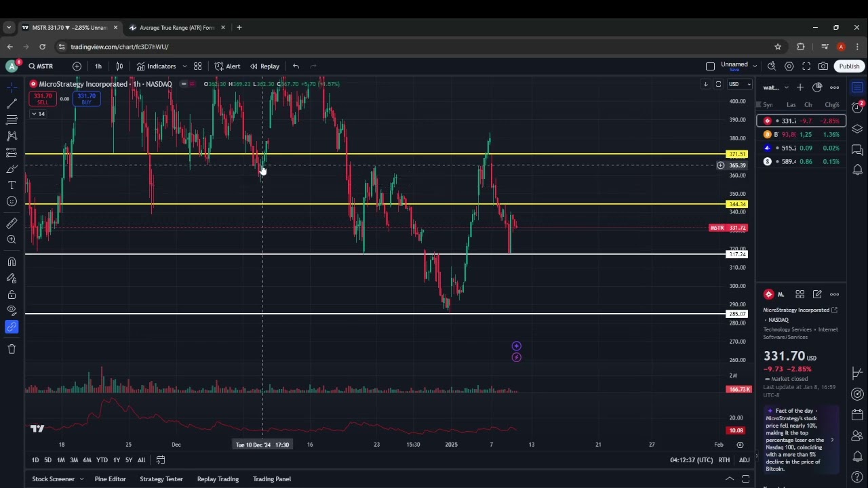Image resolution: width=868 pixels, height=488 pixels.
Task: Click the MSTR symbol search box
Action: 41,66
